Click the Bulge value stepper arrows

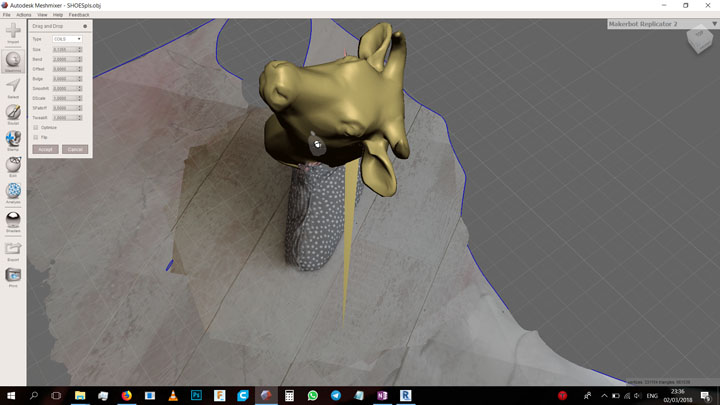tap(80, 79)
